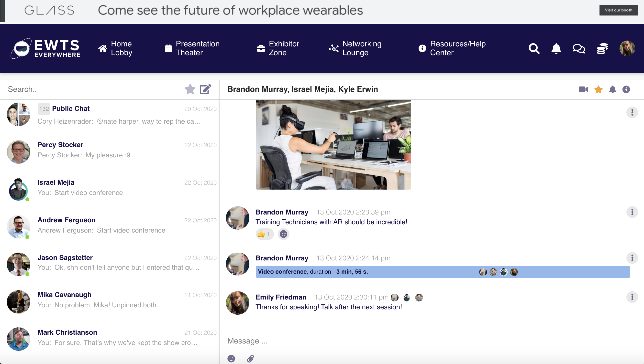Open emoji picker below message box
Screen dimensions: 644x364
[x=231, y=358]
